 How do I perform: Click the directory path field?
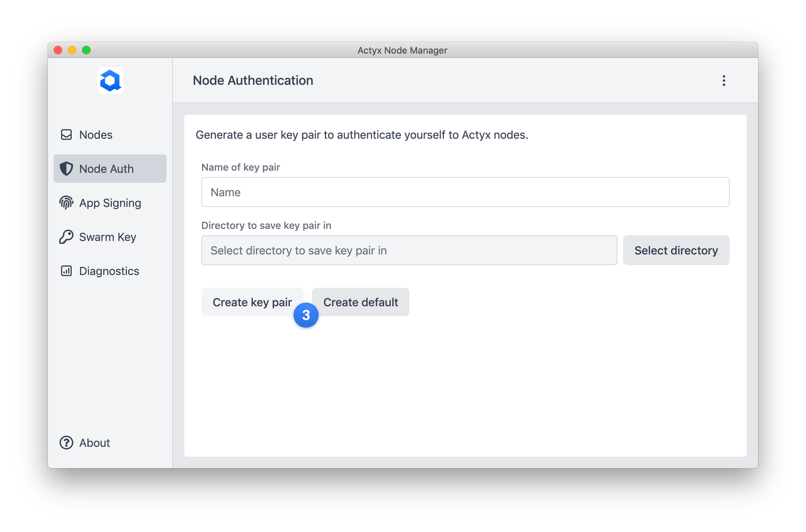click(x=409, y=250)
